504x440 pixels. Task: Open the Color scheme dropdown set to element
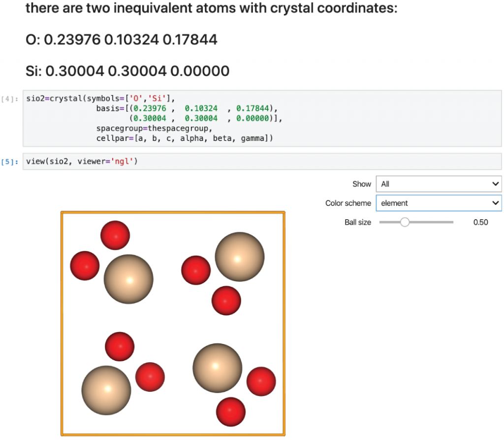point(439,203)
